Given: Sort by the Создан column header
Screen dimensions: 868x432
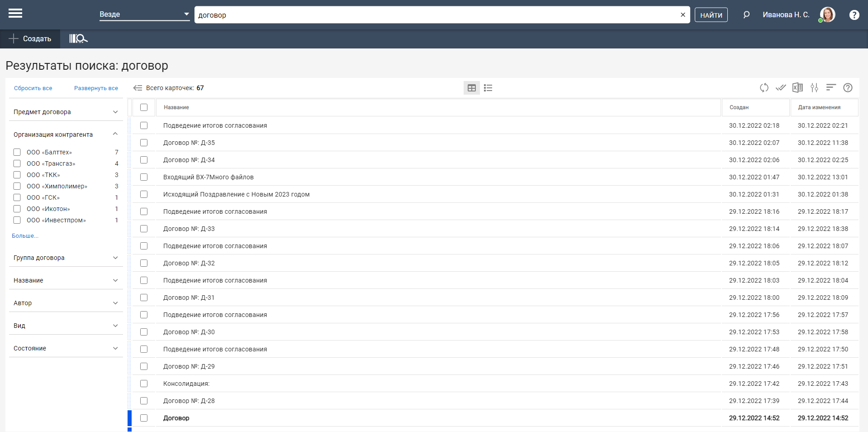Looking at the screenshot, I should pos(739,107).
